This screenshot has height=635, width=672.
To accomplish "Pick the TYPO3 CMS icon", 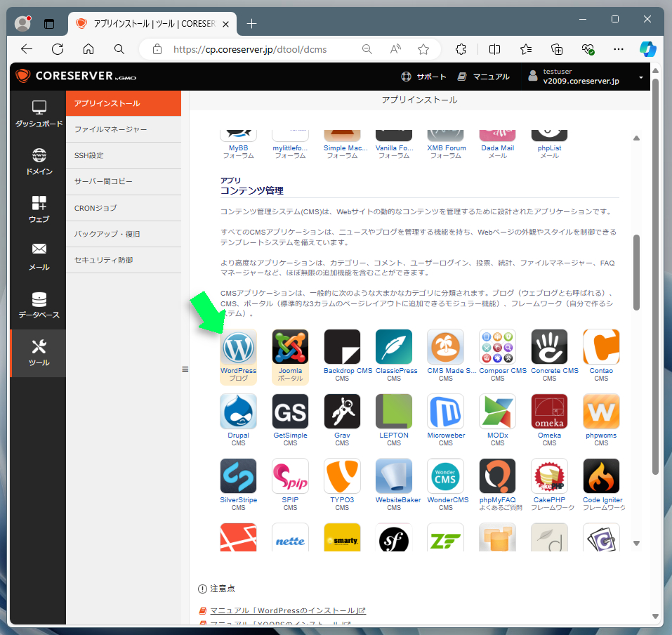I will click(x=342, y=476).
